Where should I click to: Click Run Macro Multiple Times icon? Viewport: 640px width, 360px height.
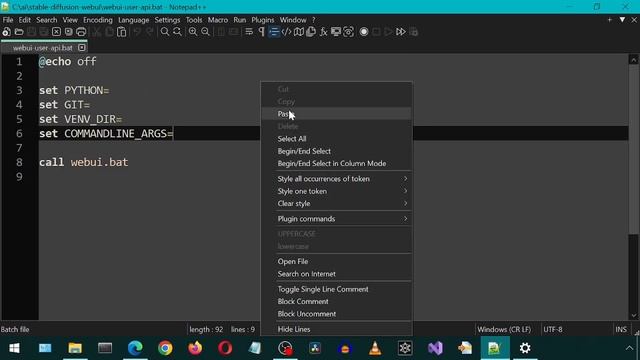pos(401,32)
